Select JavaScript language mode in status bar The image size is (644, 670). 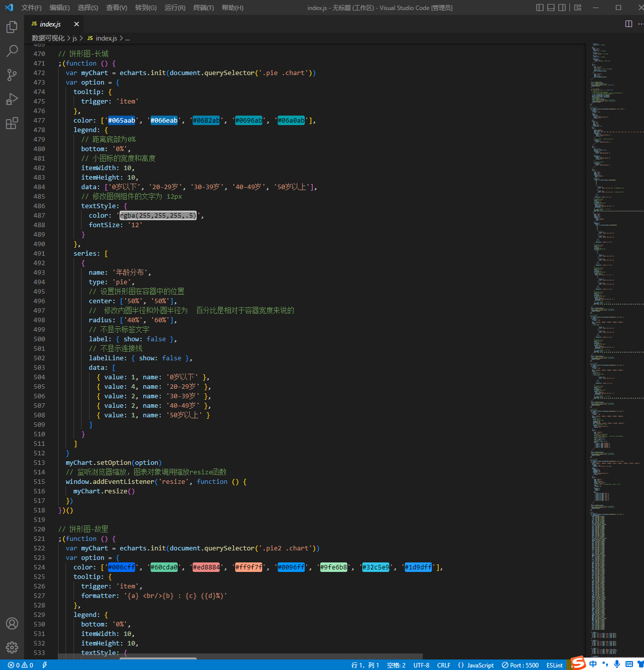pos(476,665)
